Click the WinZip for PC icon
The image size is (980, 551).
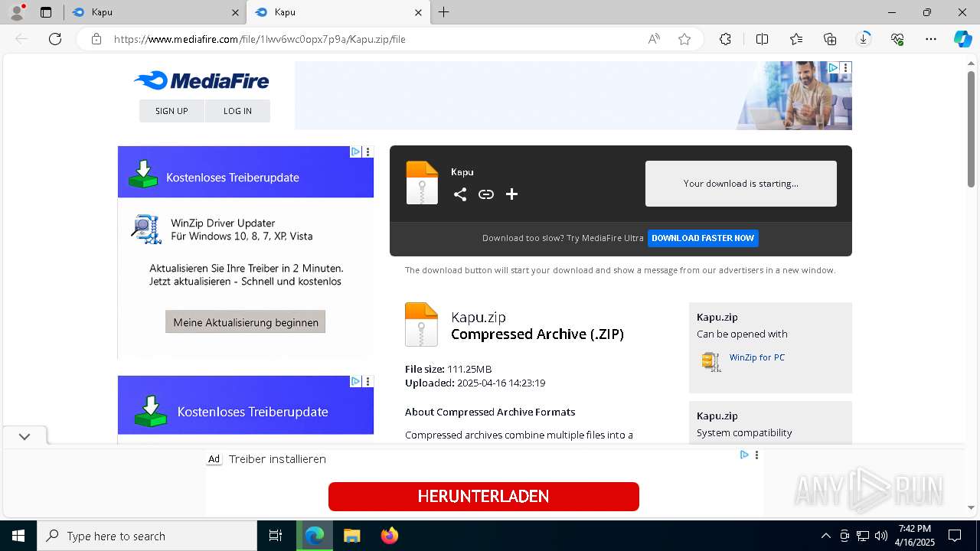click(711, 361)
